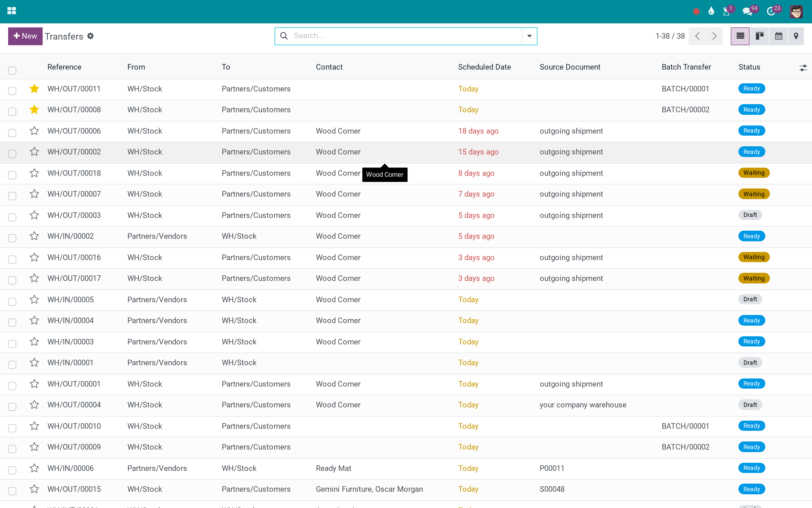Select checkbox for WH/OUT/00011

[x=12, y=91]
